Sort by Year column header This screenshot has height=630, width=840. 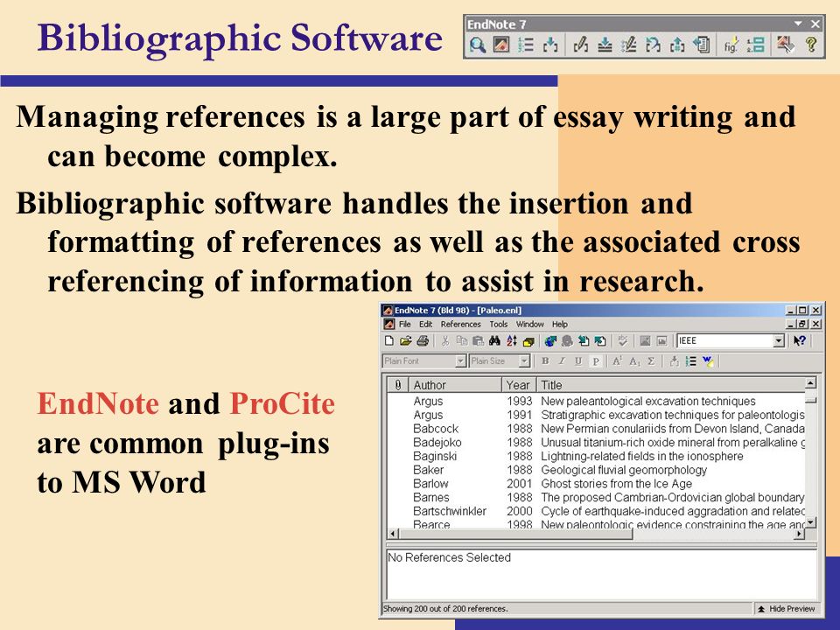point(519,385)
